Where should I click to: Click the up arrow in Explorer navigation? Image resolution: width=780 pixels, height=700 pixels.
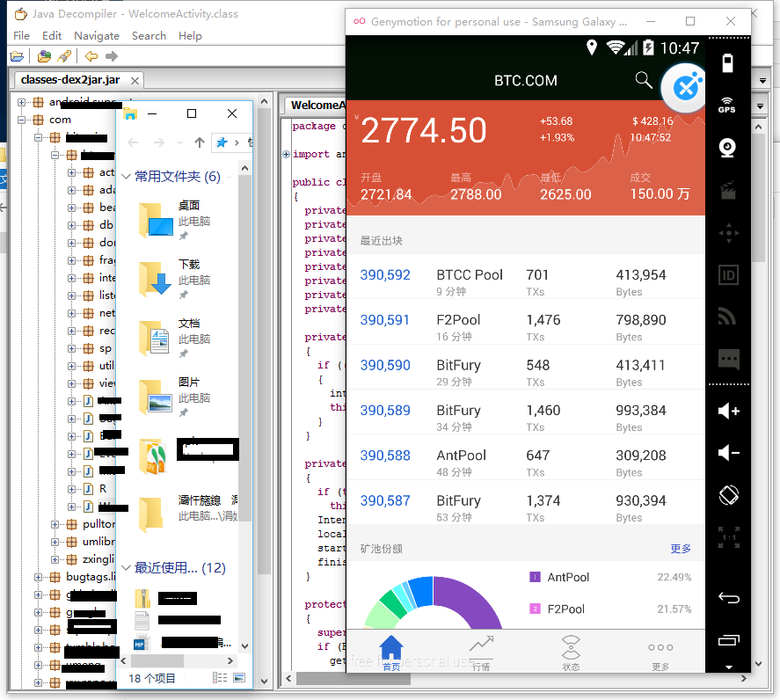[x=200, y=142]
